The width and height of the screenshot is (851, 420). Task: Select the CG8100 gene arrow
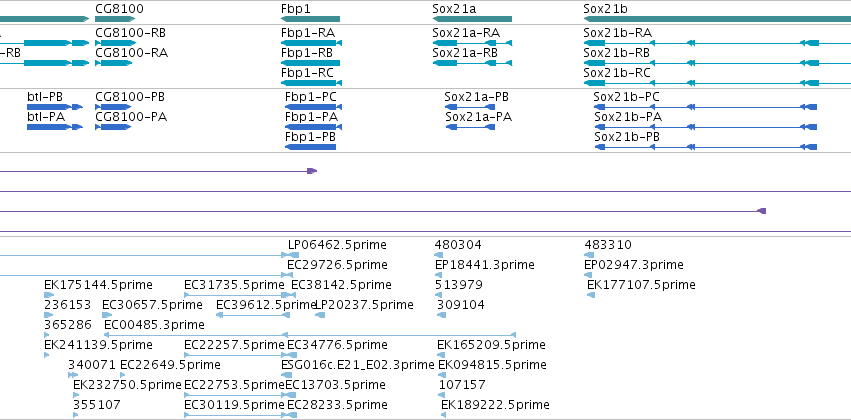(116, 19)
